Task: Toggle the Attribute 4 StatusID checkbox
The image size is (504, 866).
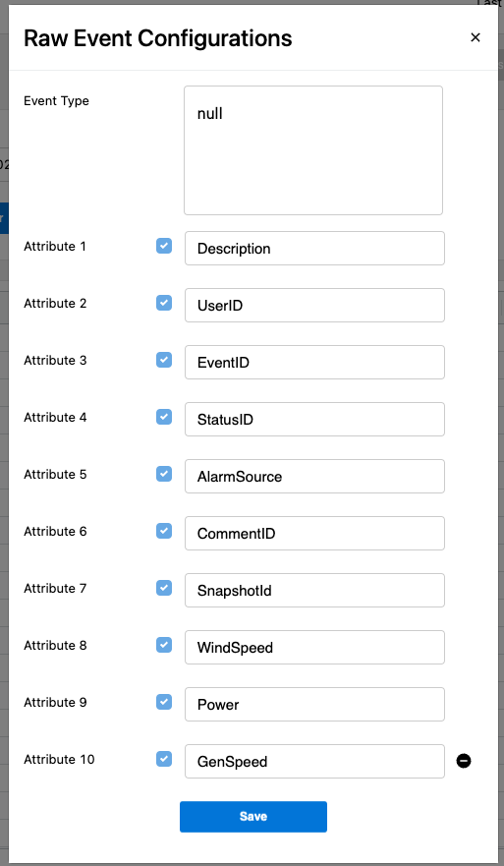Action: tap(164, 417)
